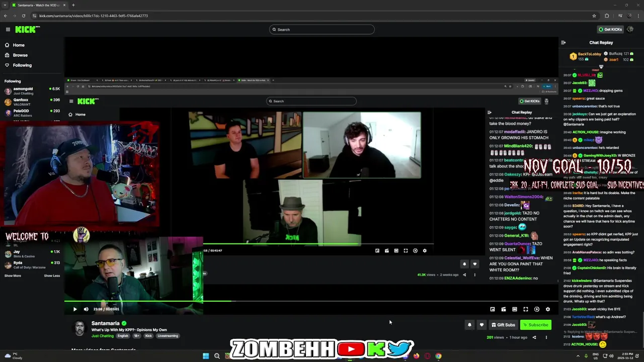Click the Get KICKs button
Viewport: 644px width, 362px height.
tap(610, 30)
